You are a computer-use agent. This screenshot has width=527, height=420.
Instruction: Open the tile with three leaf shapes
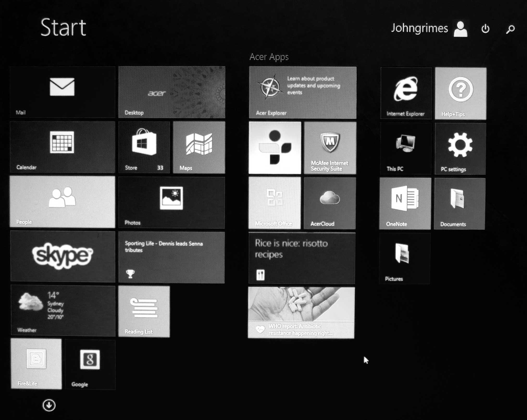click(x=275, y=148)
